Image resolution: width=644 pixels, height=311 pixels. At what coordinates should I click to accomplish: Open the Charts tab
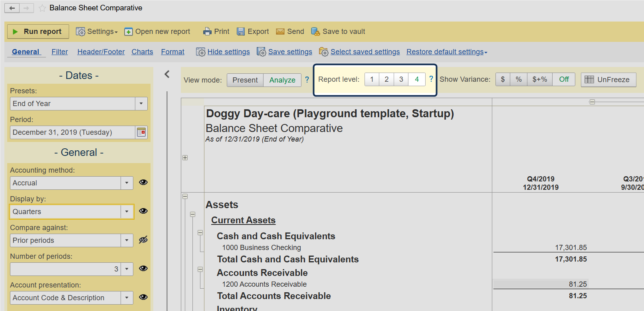coord(142,52)
